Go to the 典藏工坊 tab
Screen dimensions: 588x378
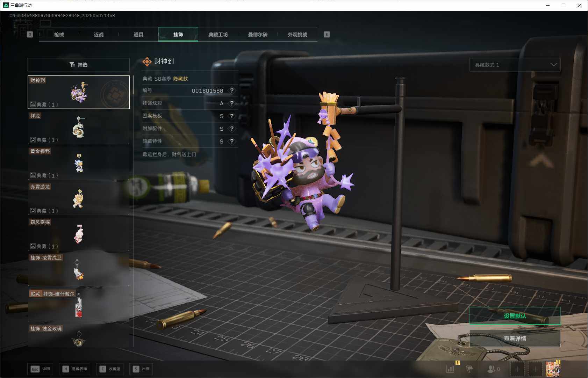click(x=218, y=35)
